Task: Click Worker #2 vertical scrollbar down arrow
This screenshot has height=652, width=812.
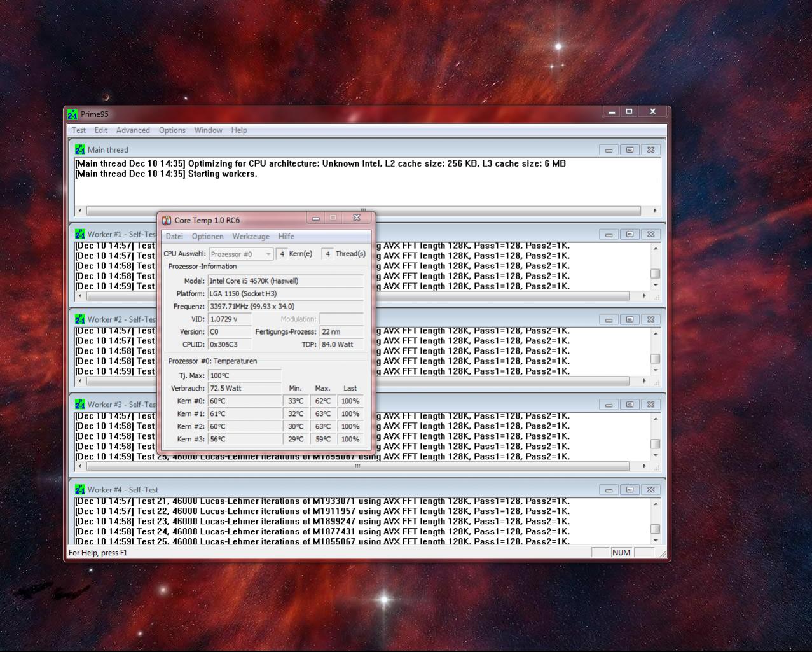Action: click(656, 370)
